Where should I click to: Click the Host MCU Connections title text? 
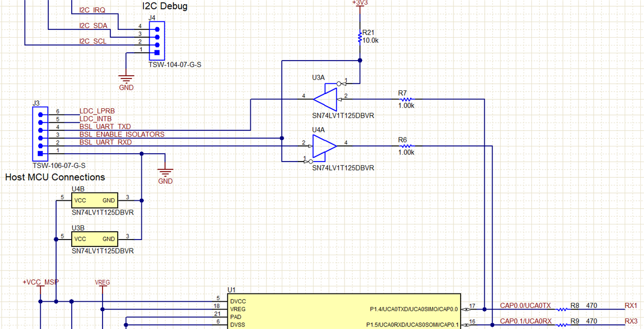click(x=55, y=177)
